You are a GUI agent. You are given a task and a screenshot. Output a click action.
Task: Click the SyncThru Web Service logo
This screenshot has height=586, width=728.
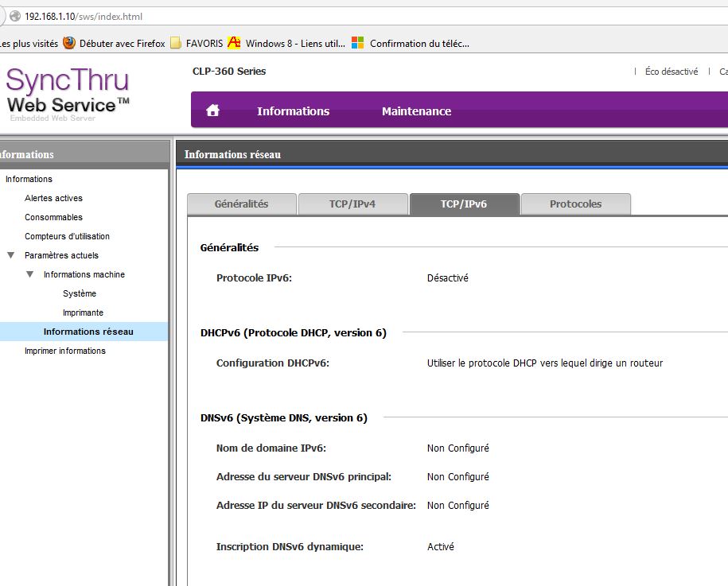[x=68, y=94]
